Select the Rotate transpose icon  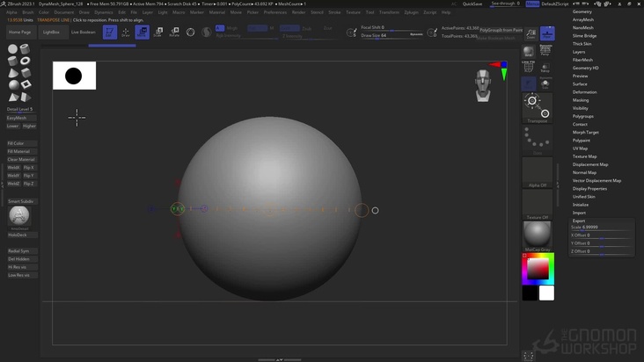(174, 32)
